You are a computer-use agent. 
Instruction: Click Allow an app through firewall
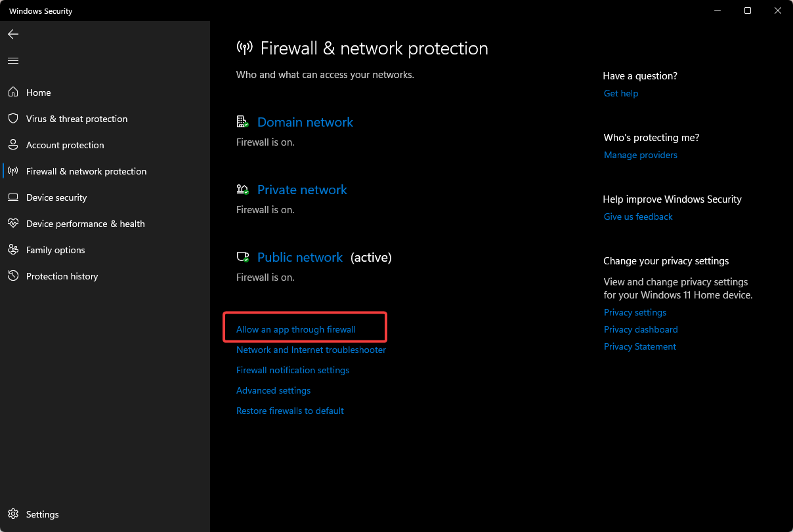[296, 329]
